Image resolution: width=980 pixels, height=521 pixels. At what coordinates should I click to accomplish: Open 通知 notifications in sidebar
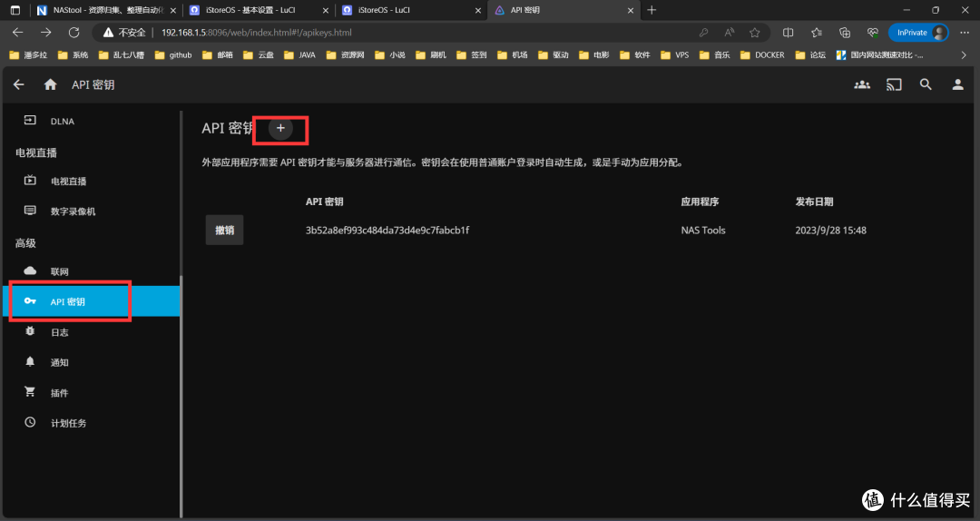coord(92,362)
